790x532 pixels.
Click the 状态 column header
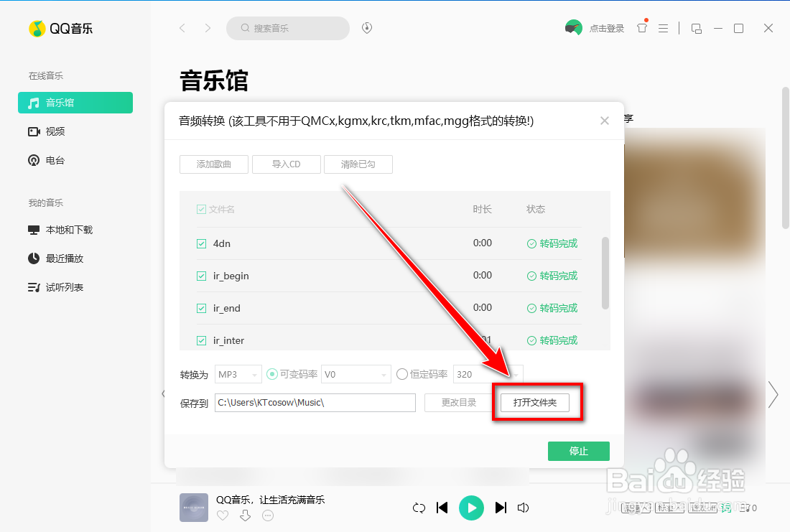(x=536, y=209)
